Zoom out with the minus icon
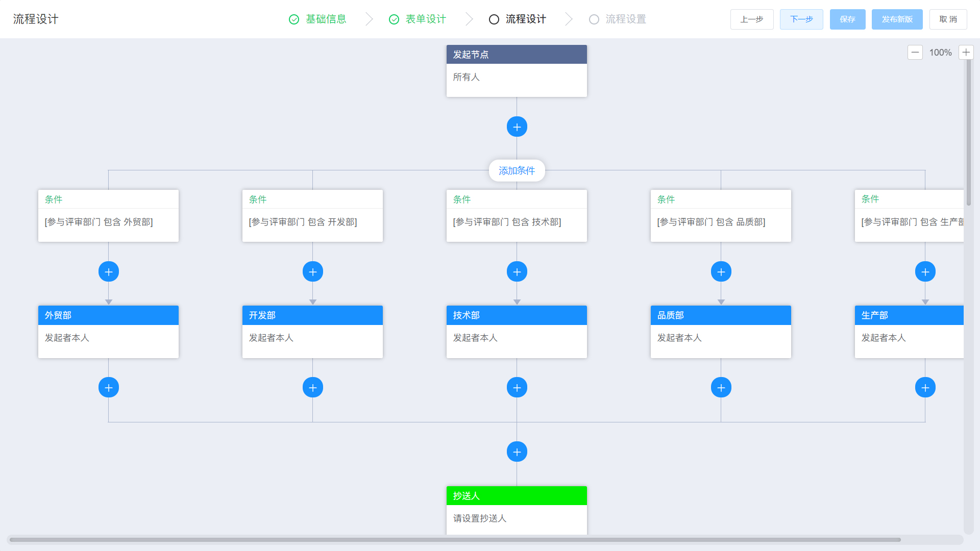This screenshot has width=980, height=551. [915, 53]
